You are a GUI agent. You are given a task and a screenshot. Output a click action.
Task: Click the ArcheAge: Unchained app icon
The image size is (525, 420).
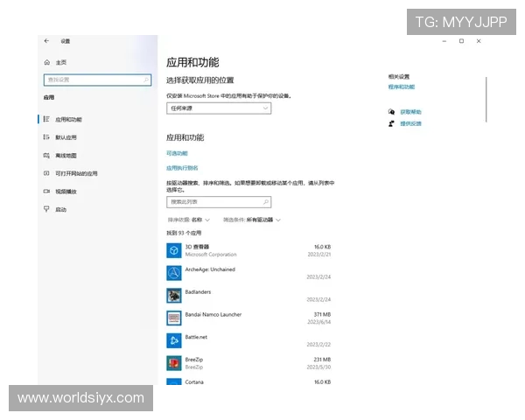[x=174, y=273]
